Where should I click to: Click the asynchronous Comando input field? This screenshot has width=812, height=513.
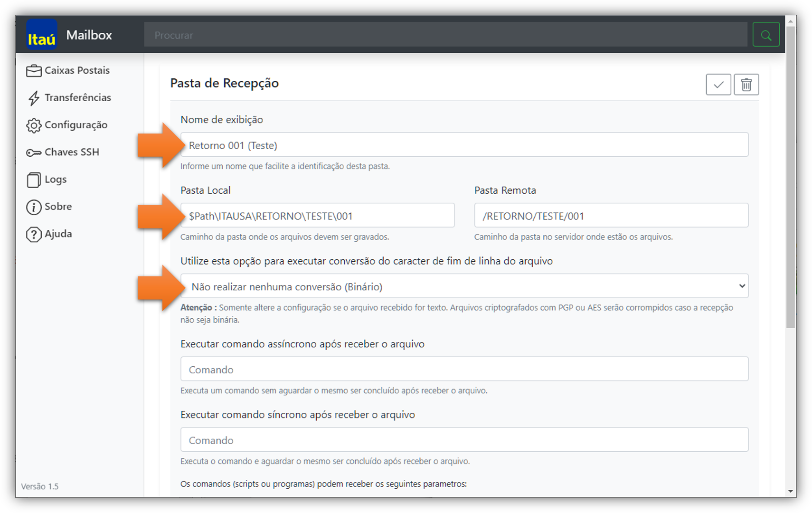coord(464,369)
